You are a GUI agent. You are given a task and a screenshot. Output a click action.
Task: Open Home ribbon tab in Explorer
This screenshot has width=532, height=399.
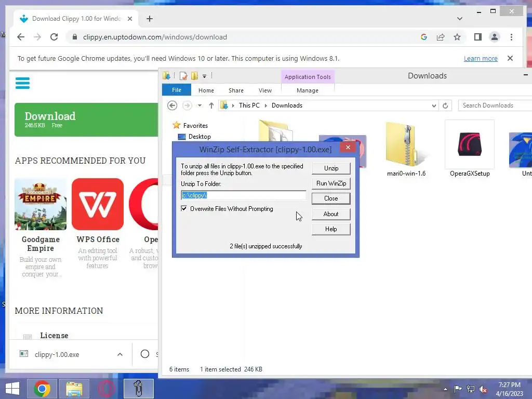[x=206, y=90]
